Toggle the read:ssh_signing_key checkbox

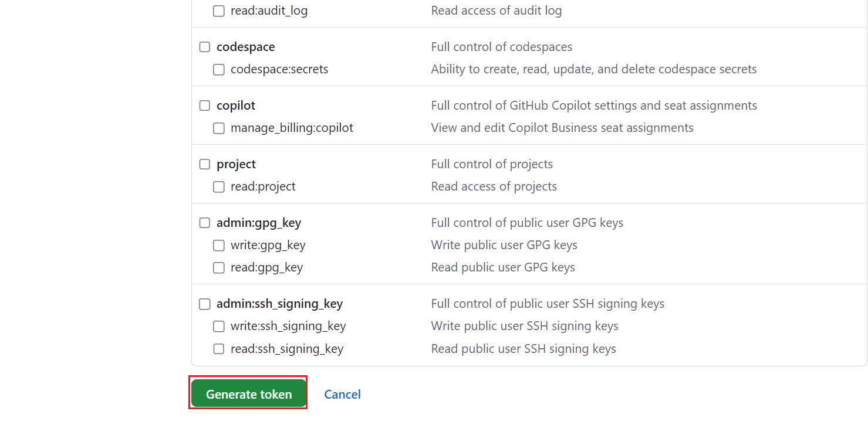[x=219, y=349]
